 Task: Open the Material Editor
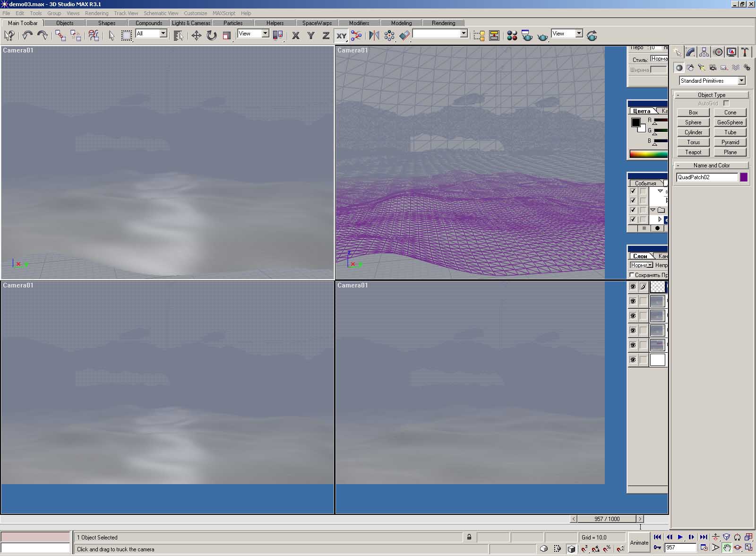pyautogui.click(x=512, y=35)
